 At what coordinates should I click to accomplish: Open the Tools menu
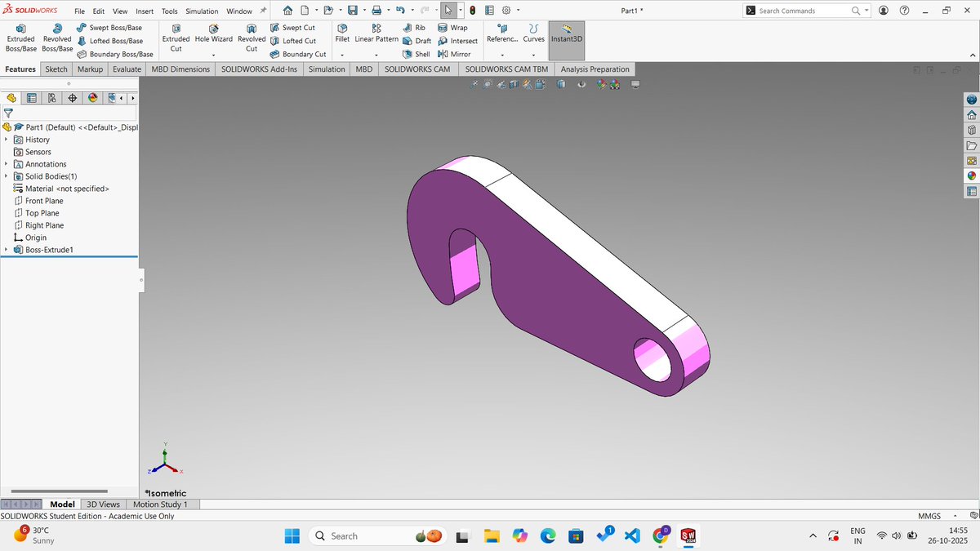[x=169, y=11]
